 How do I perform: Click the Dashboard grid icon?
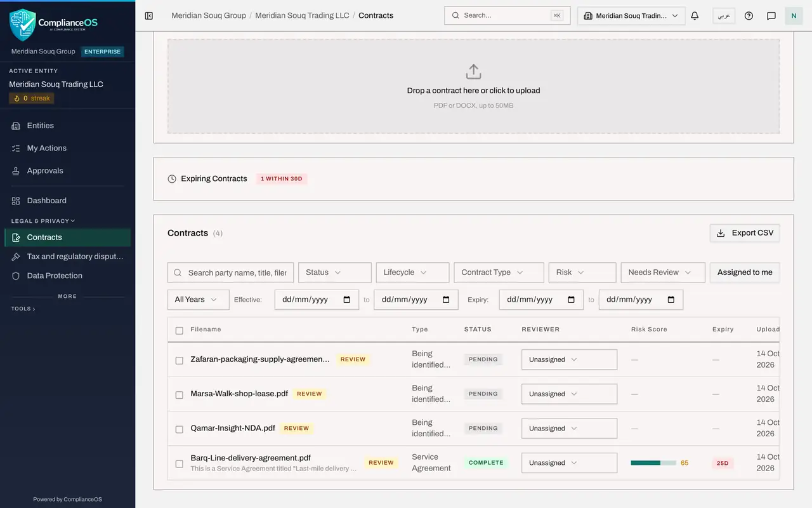(x=16, y=201)
